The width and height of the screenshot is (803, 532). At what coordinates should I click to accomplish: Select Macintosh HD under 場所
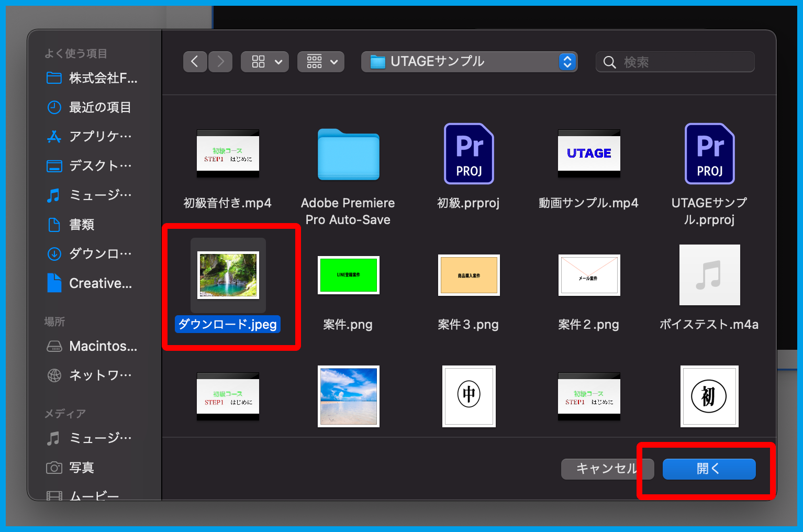(x=103, y=346)
